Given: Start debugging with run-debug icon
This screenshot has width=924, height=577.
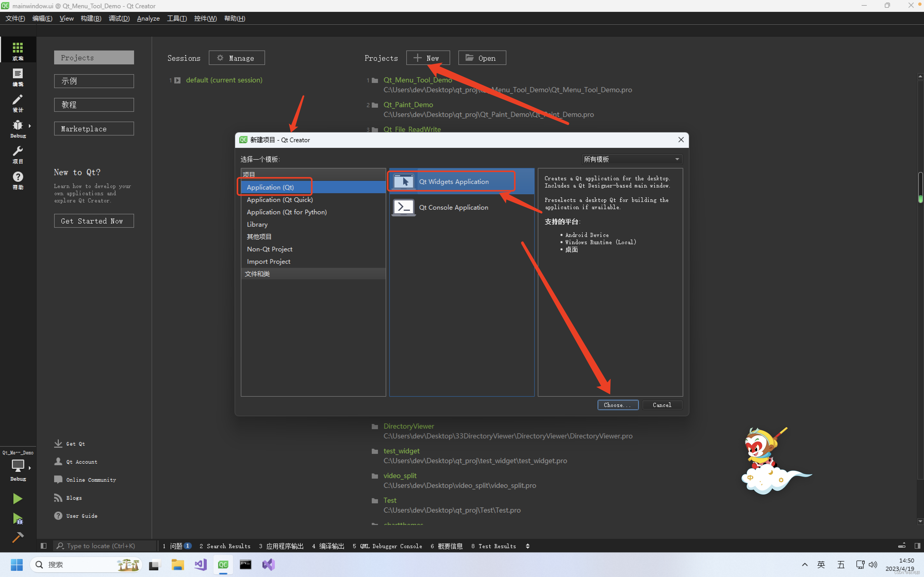Looking at the screenshot, I should click(18, 519).
